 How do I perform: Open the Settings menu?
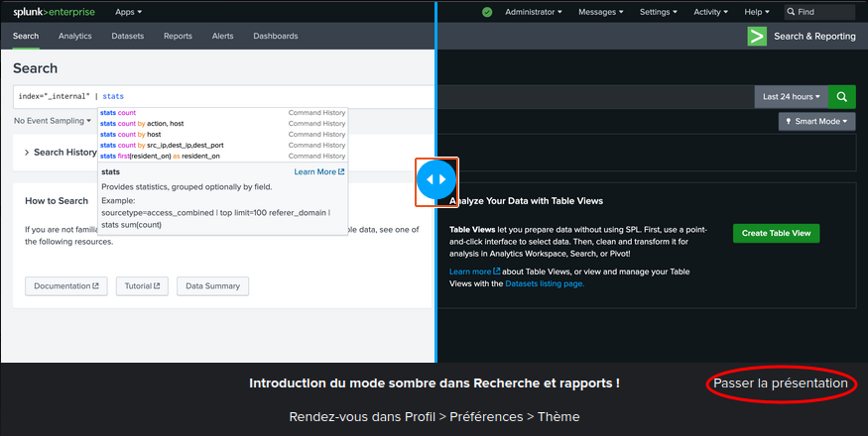pos(659,12)
